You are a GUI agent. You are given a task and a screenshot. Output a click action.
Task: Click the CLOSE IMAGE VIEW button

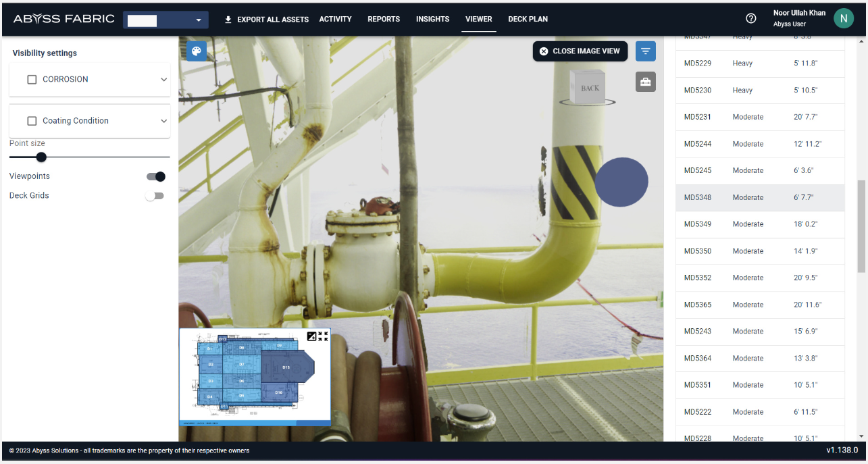pyautogui.click(x=580, y=51)
